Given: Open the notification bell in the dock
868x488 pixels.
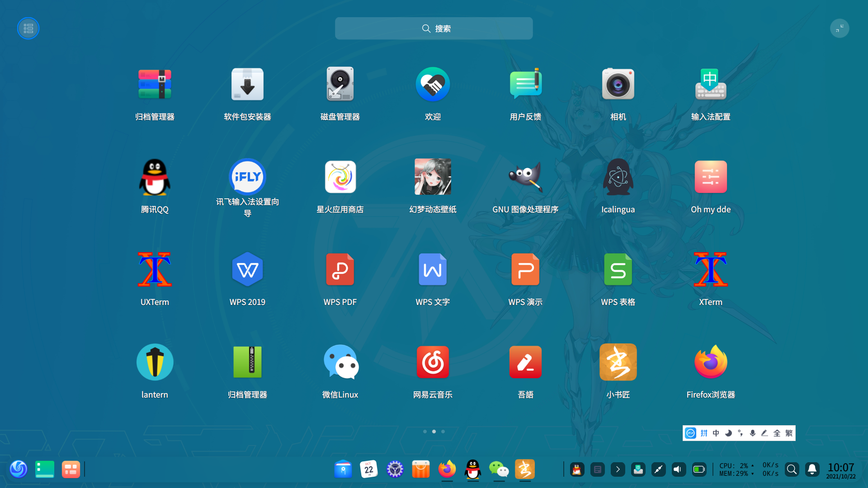Looking at the screenshot, I should (812, 469).
